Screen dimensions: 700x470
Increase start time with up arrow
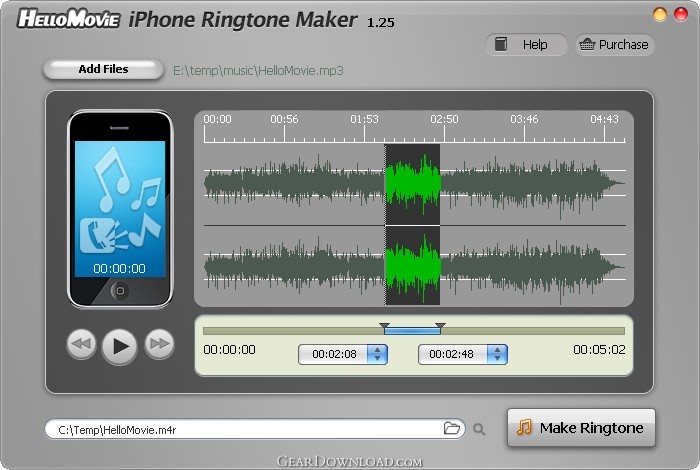[378, 350]
